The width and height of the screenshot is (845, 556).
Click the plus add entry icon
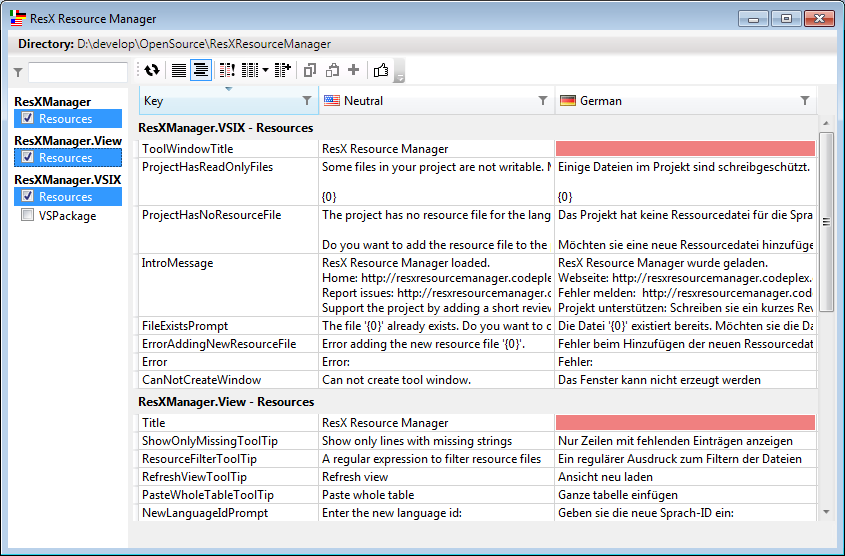coord(353,70)
